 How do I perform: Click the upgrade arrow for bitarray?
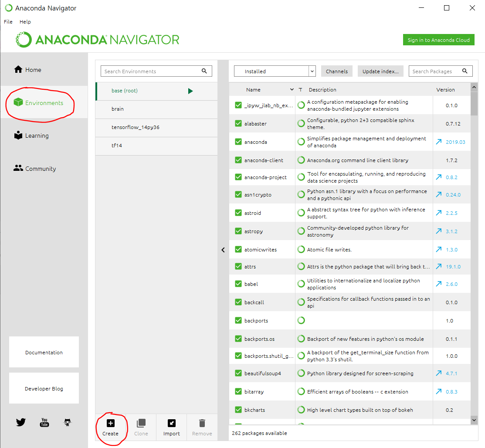439,391
